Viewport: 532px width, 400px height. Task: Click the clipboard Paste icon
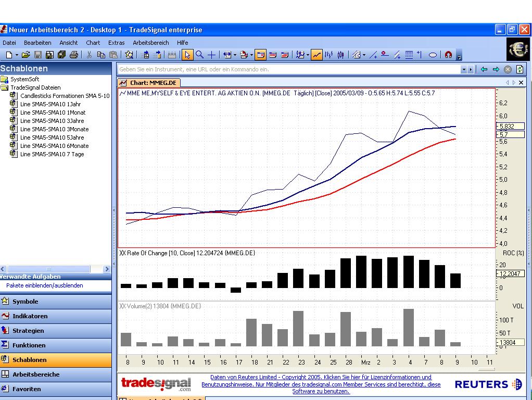coord(113,55)
